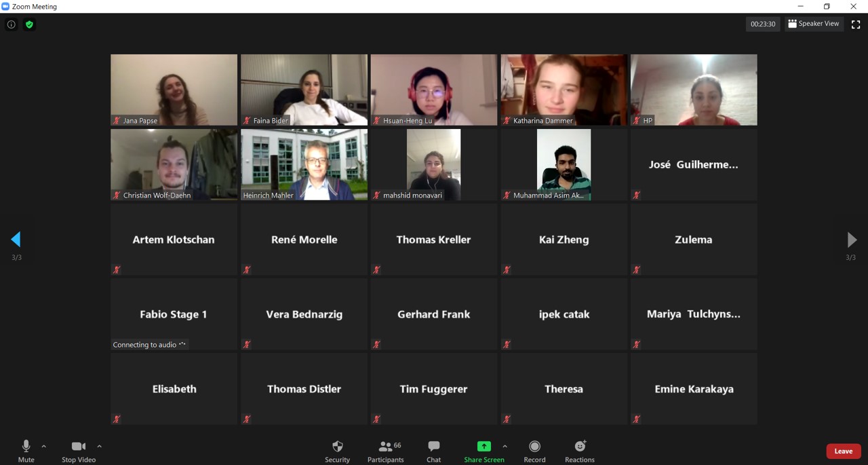Toggle Stop Video camera button
The image size is (868, 465).
click(x=79, y=451)
